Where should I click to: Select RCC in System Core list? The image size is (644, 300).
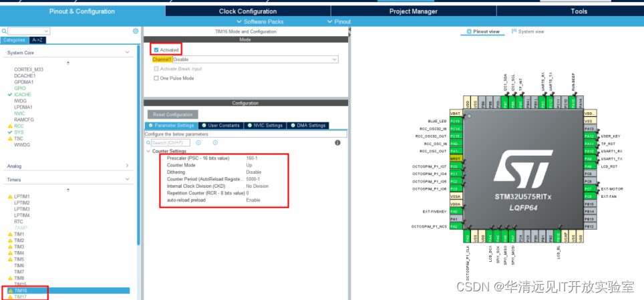click(19, 126)
